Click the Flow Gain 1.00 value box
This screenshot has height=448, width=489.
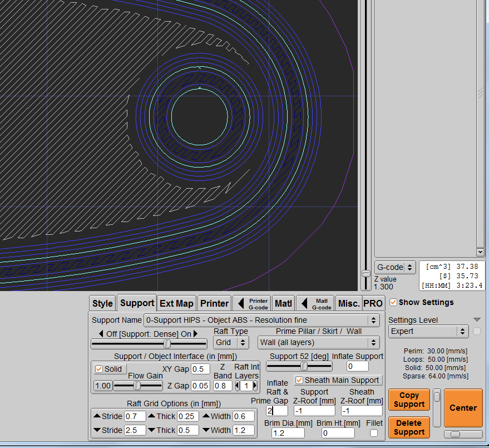point(103,386)
